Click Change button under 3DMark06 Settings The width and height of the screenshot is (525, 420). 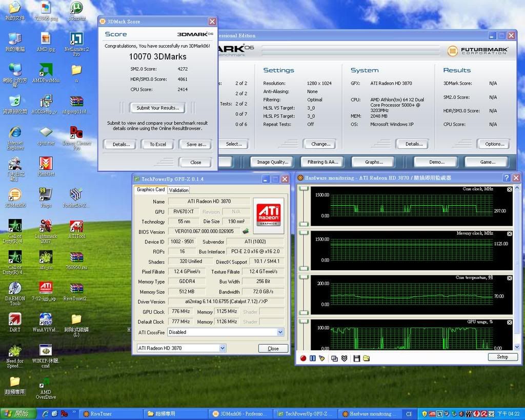320,144
